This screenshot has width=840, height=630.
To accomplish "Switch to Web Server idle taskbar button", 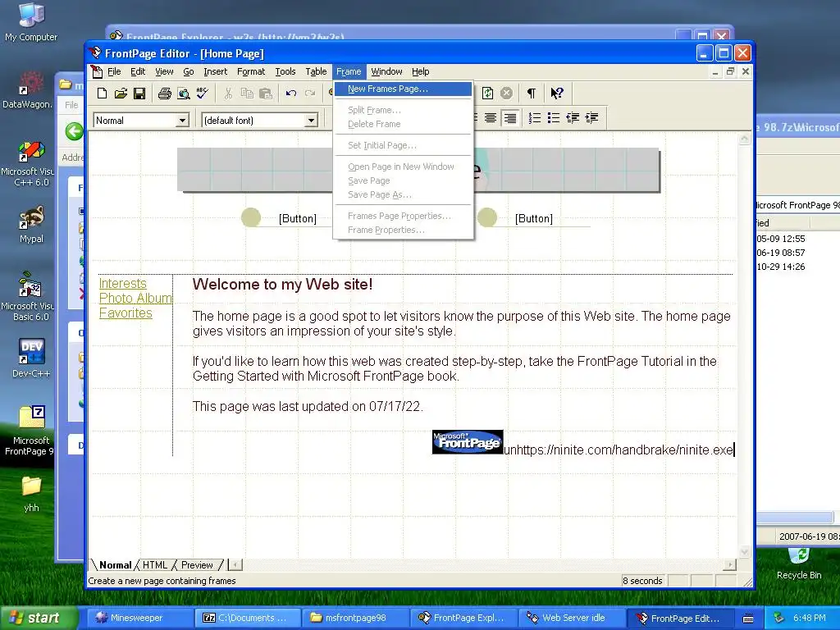I will coord(572,618).
